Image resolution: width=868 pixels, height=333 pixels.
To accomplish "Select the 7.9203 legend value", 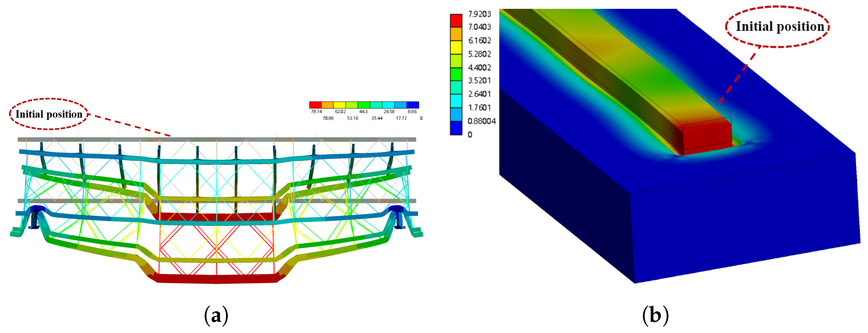I will (479, 14).
